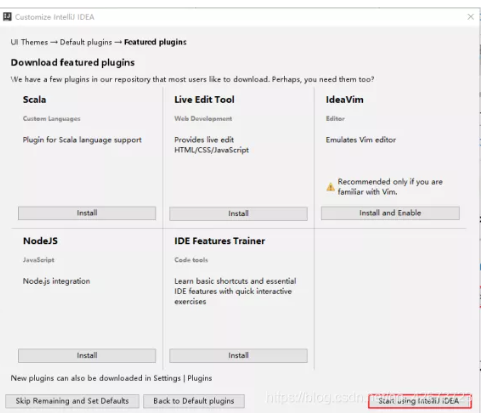Install the Live Edit Tool plugin
Viewport: 487px width, 418px height.
click(238, 213)
